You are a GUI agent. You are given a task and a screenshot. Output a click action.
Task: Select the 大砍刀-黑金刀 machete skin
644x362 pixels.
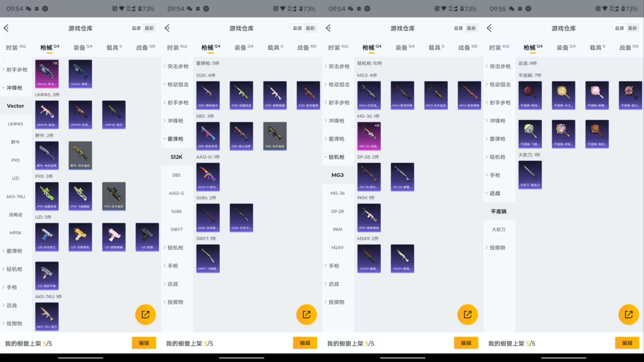tap(530, 175)
